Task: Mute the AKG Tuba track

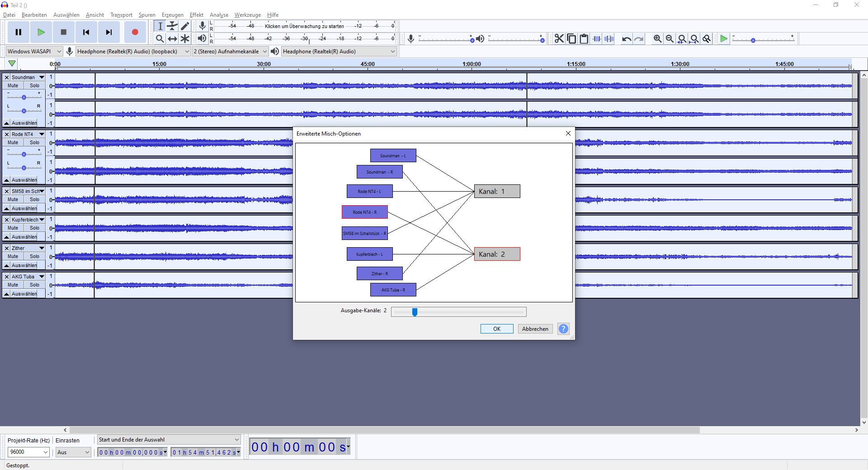Action: (x=13, y=285)
